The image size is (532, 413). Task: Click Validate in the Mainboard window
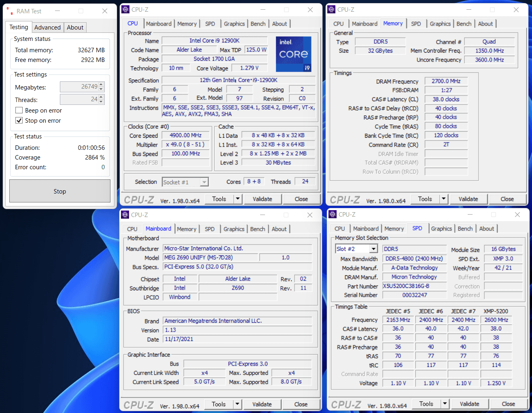(x=262, y=404)
